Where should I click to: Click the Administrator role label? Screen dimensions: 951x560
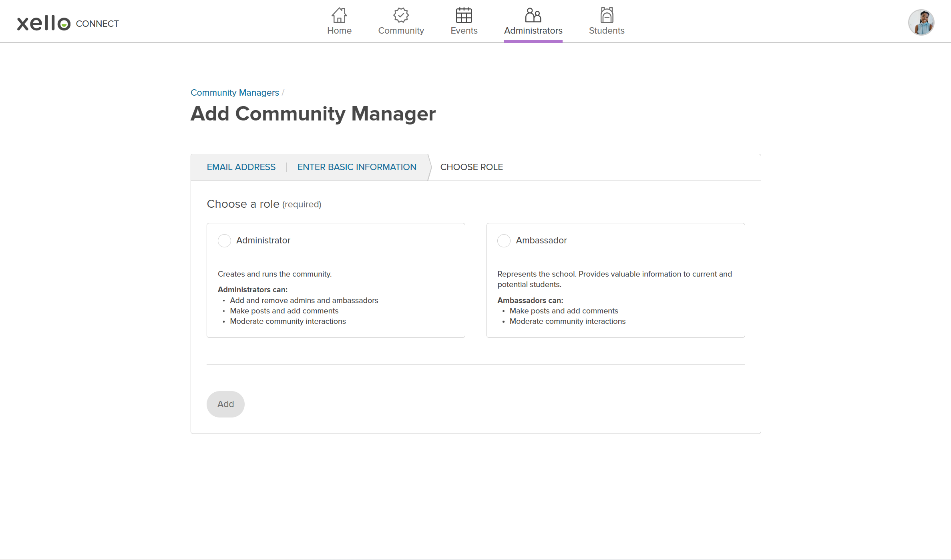tap(263, 240)
